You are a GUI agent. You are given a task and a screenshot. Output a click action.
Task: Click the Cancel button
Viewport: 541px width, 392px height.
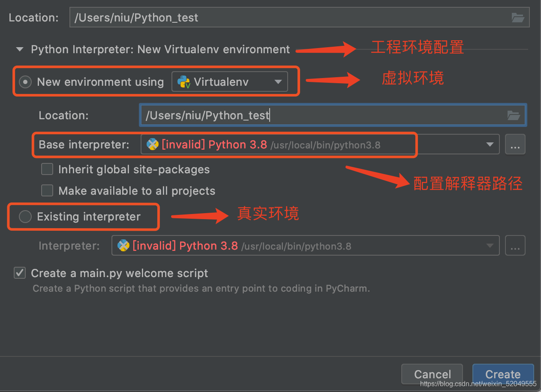[432, 374]
